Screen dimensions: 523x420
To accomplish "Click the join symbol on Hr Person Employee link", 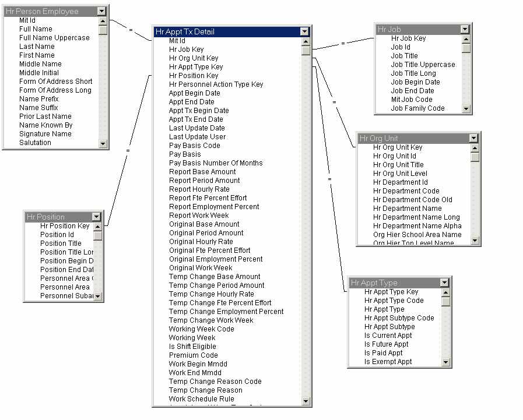I will pos(131,30).
